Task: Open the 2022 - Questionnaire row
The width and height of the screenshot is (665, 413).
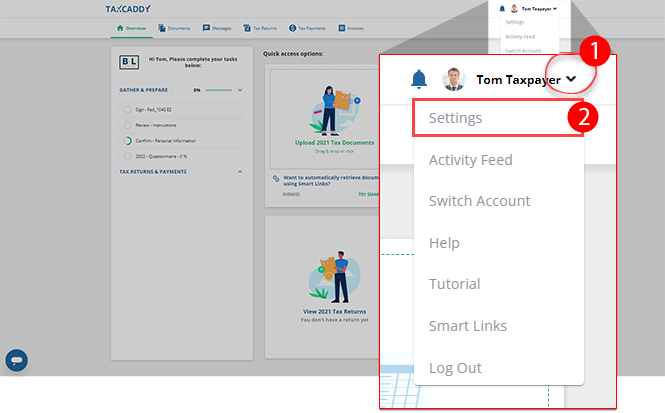Action: click(x=181, y=156)
